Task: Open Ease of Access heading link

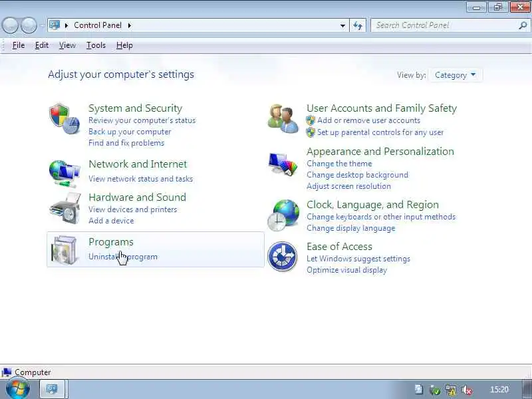Action: click(339, 247)
